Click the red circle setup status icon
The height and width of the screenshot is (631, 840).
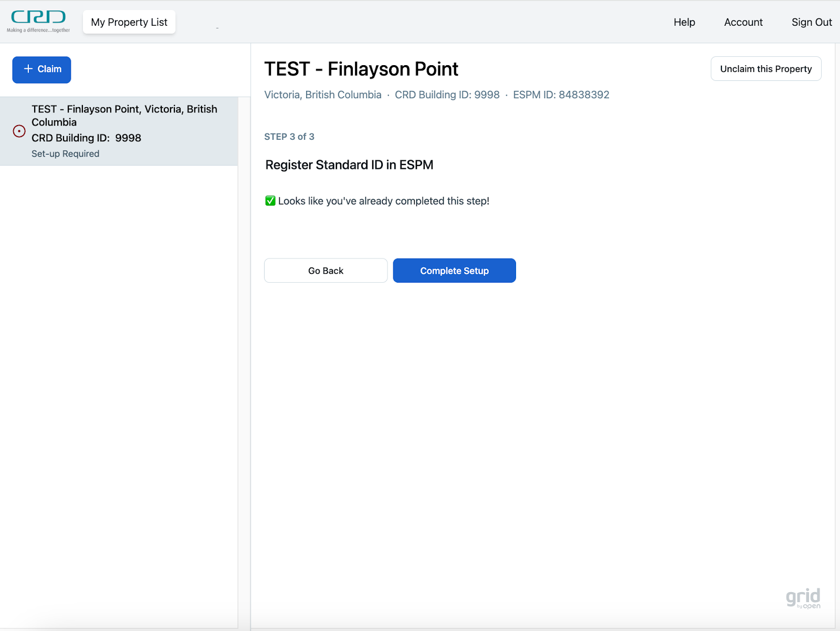[x=19, y=131]
